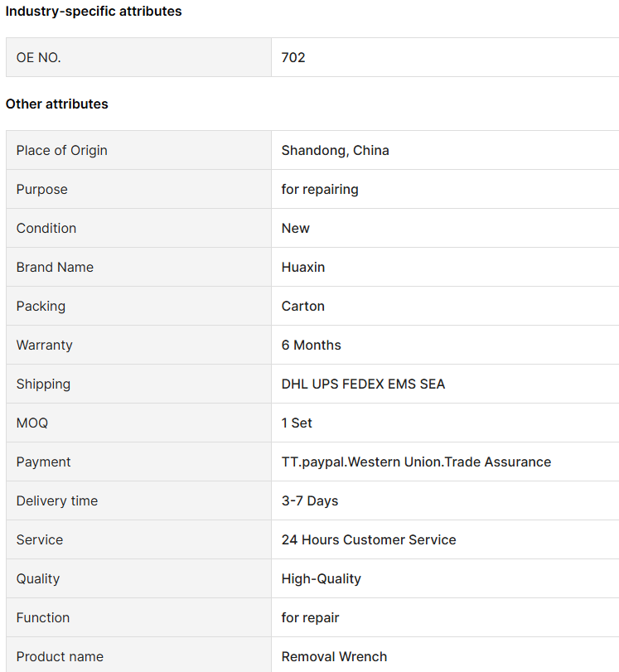Click the Brand Name label cell
619x672 pixels.
[x=138, y=267]
